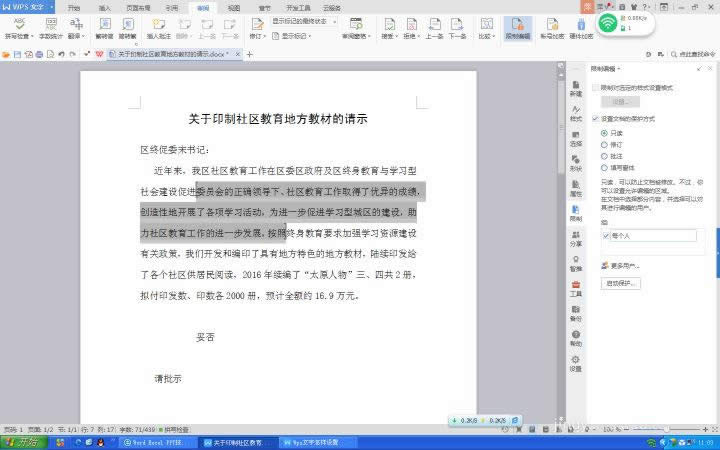Click the 更多用户 link

(624, 266)
